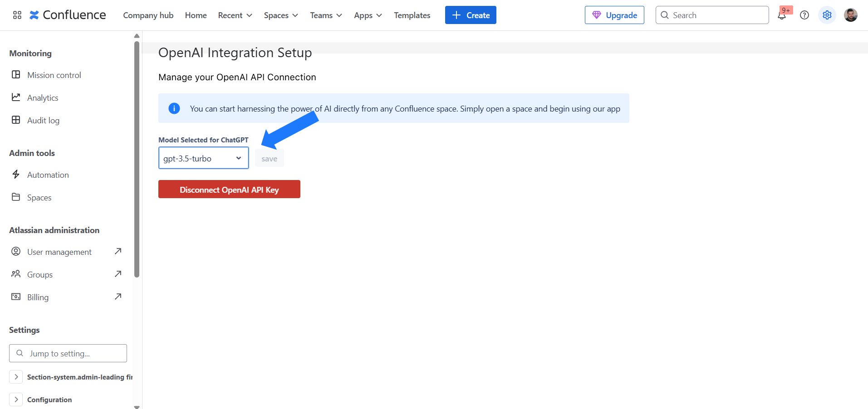Open the user profile avatar
The height and width of the screenshot is (409, 868).
(850, 15)
